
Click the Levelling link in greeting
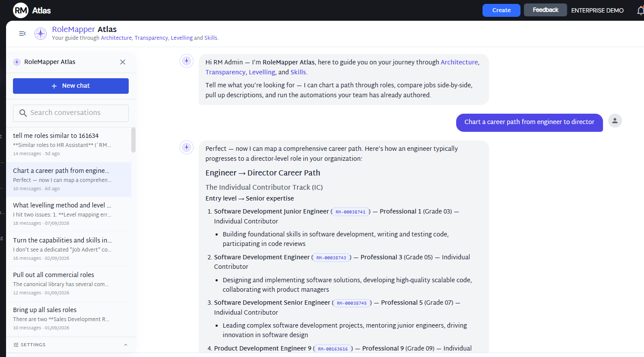pos(262,72)
